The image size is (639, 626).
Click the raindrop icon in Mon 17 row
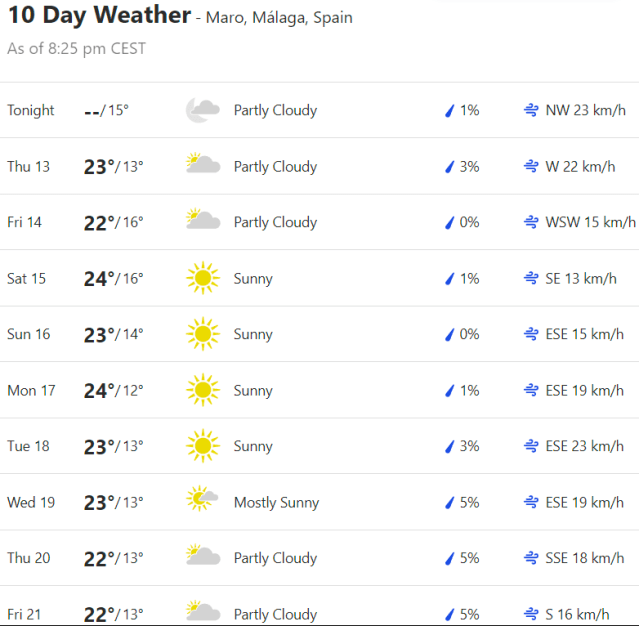point(450,390)
